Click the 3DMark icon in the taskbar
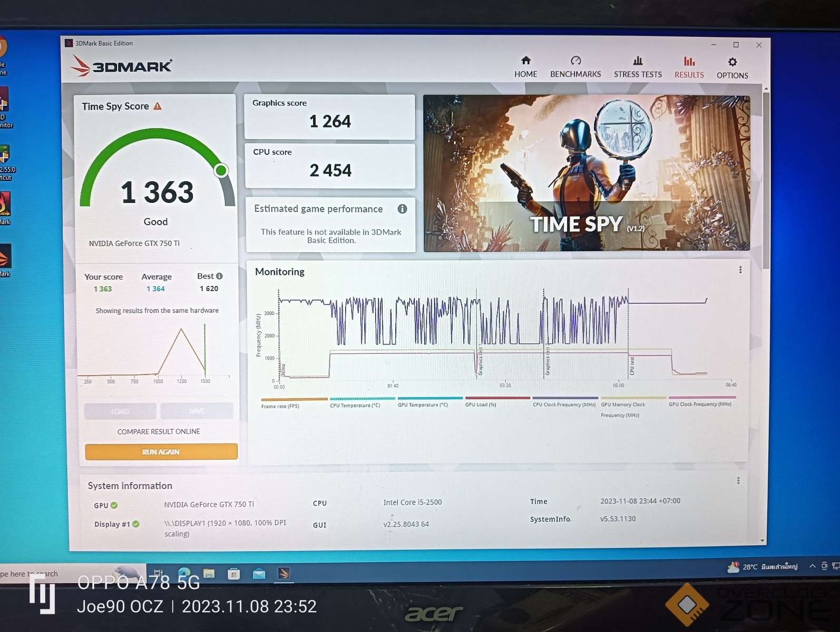 click(x=284, y=573)
